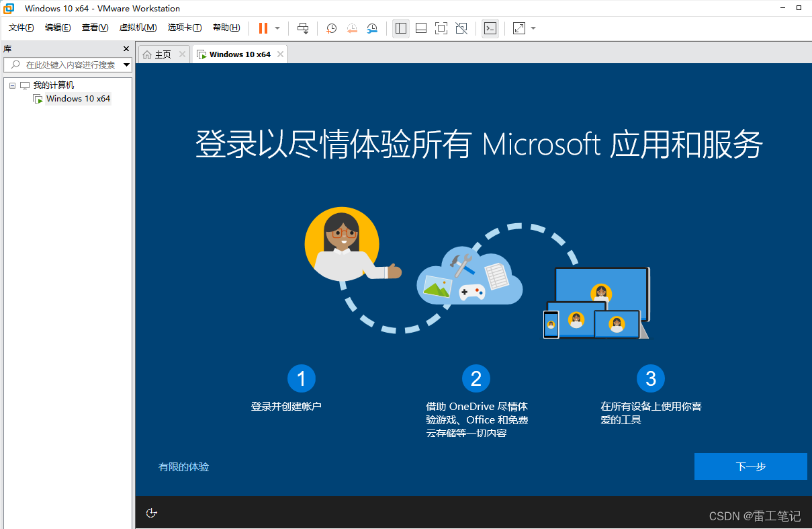The width and height of the screenshot is (812, 529).
Task: Close the library panel with its X
Action: coord(126,49)
